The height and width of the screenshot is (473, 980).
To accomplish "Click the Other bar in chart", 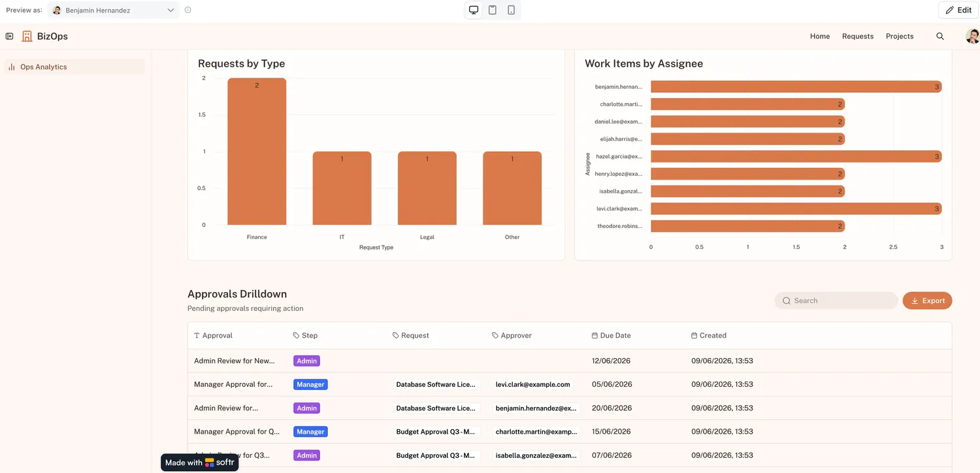I will pos(512,188).
